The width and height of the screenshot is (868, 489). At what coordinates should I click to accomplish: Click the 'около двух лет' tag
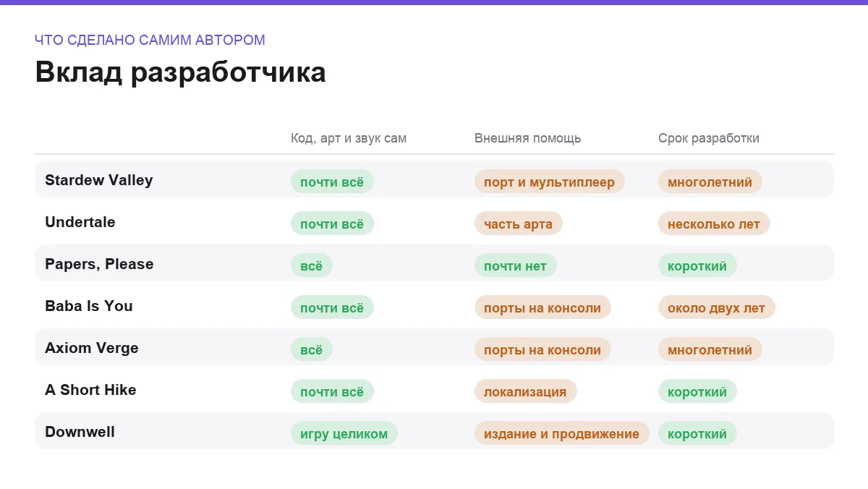tap(716, 307)
